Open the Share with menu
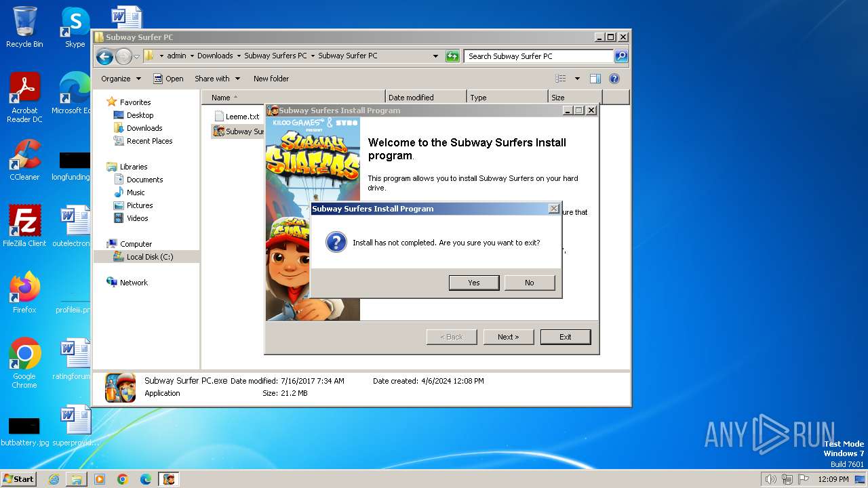The width and height of the screenshot is (868, 488). coord(217,79)
